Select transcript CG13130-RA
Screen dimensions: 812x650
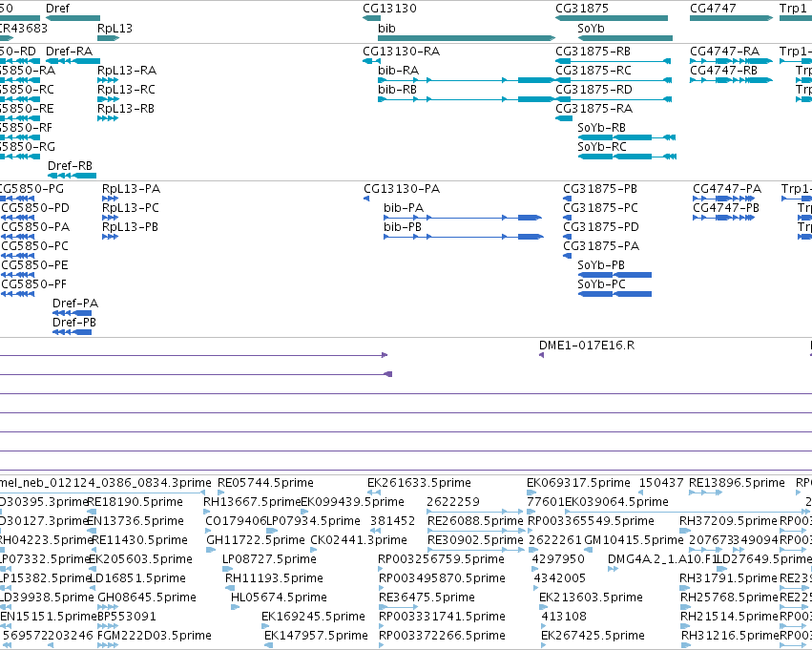(371, 61)
